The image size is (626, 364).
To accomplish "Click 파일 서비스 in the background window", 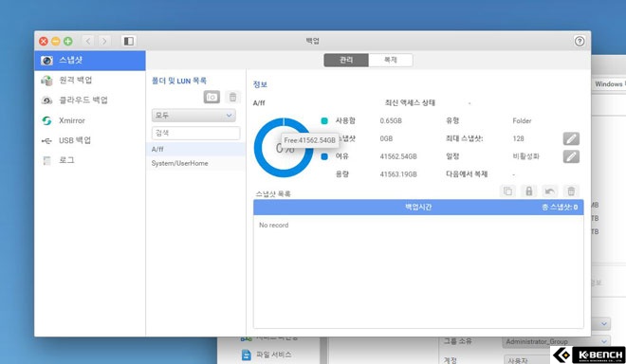I will coord(273,355).
